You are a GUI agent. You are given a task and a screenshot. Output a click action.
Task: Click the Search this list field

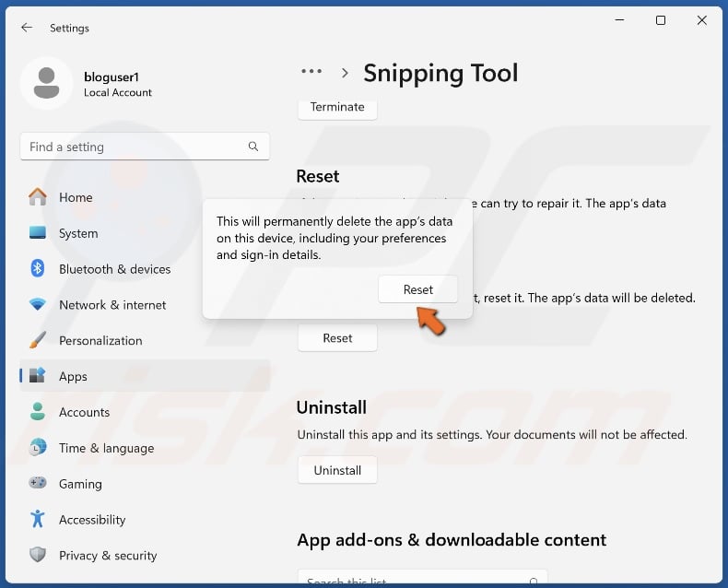click(422, 577)
